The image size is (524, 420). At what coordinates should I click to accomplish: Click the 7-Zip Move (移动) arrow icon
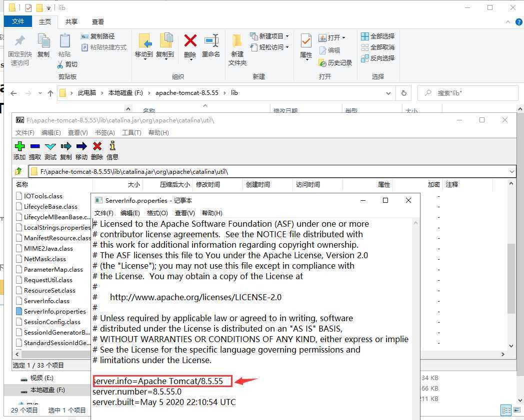81,146
